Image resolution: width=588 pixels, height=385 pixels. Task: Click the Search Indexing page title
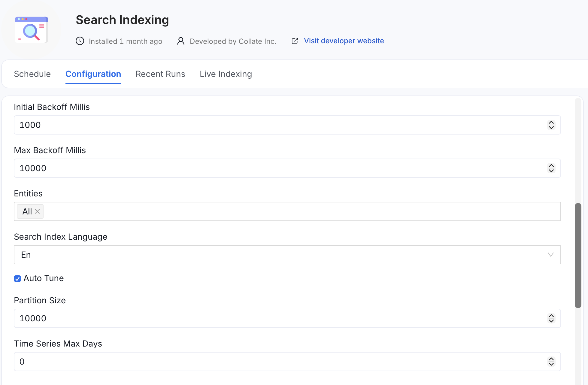point(122,20)
